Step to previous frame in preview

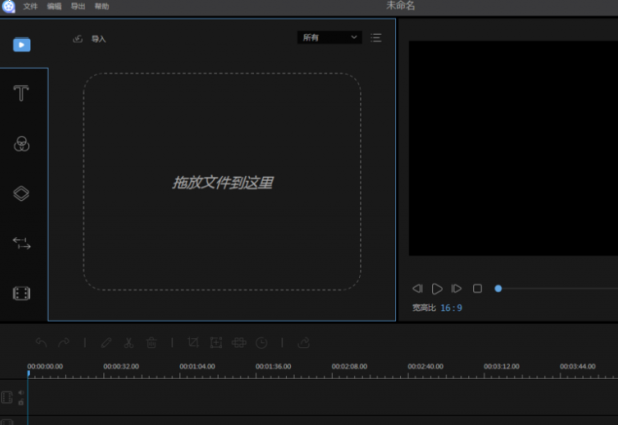[x=417, y=289]
